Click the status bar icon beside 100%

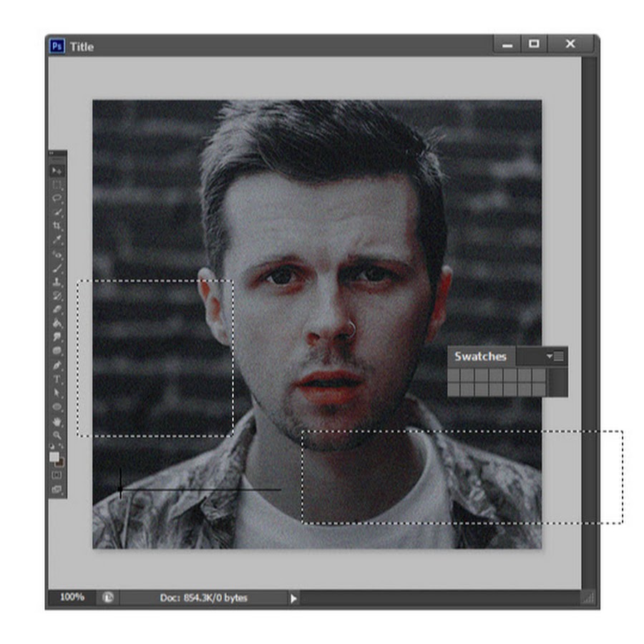107,597
